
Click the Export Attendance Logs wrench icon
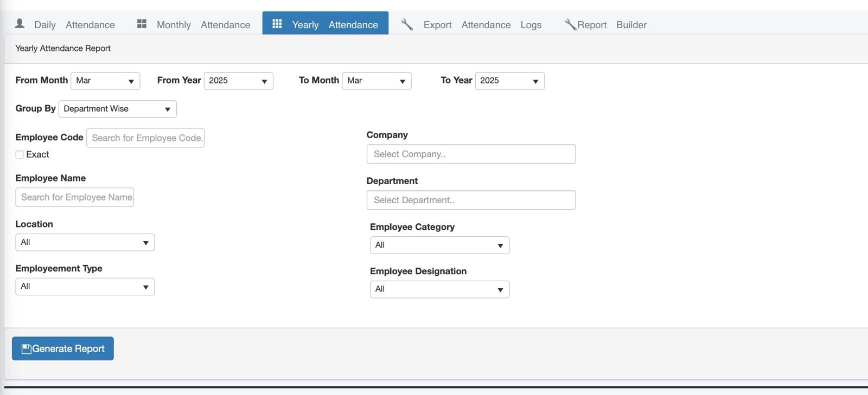tap(407, 24)
